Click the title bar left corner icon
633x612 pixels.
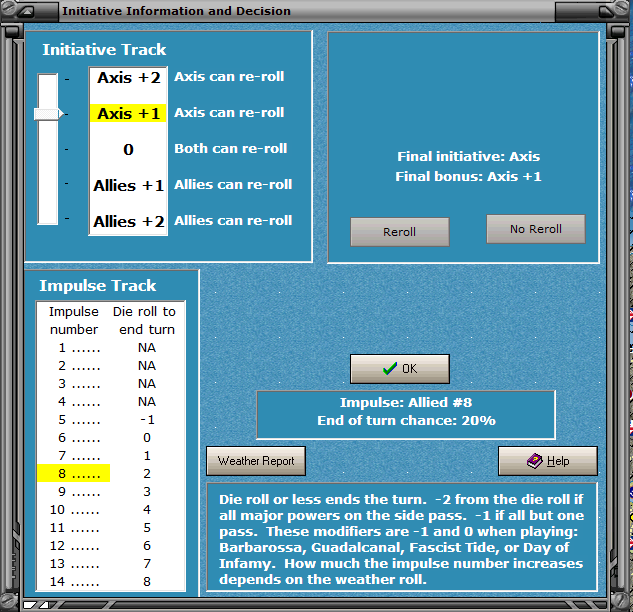(26, 11)
